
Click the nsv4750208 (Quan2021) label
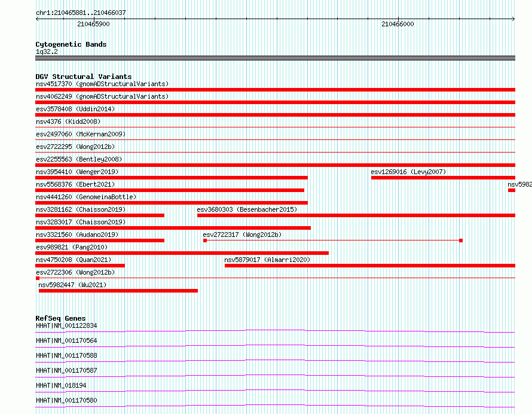point(74,260)
